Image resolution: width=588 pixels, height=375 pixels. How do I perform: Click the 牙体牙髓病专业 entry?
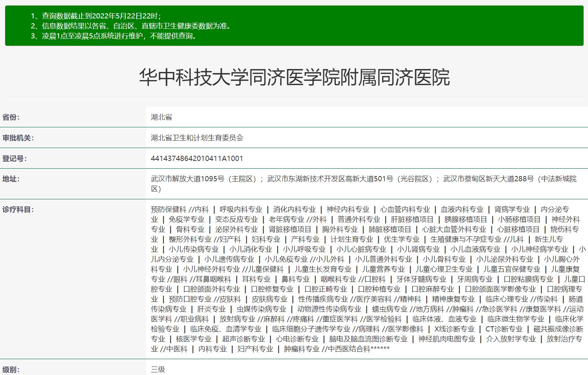421,279
